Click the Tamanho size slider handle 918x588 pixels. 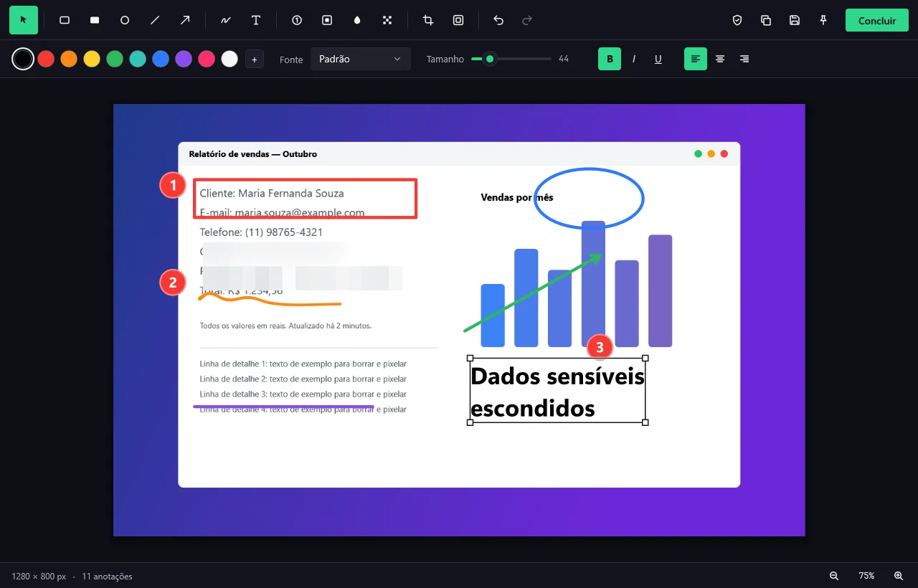tap(490, 59)
